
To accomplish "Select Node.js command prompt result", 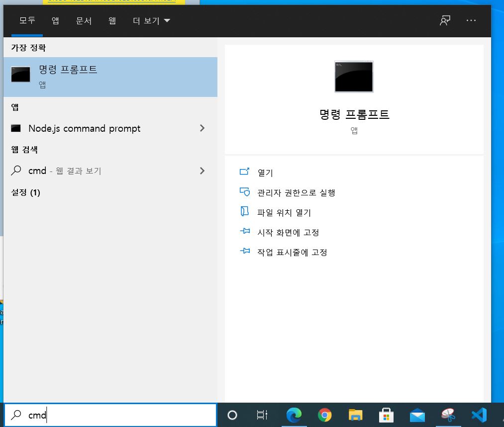I will click(110, 128).
